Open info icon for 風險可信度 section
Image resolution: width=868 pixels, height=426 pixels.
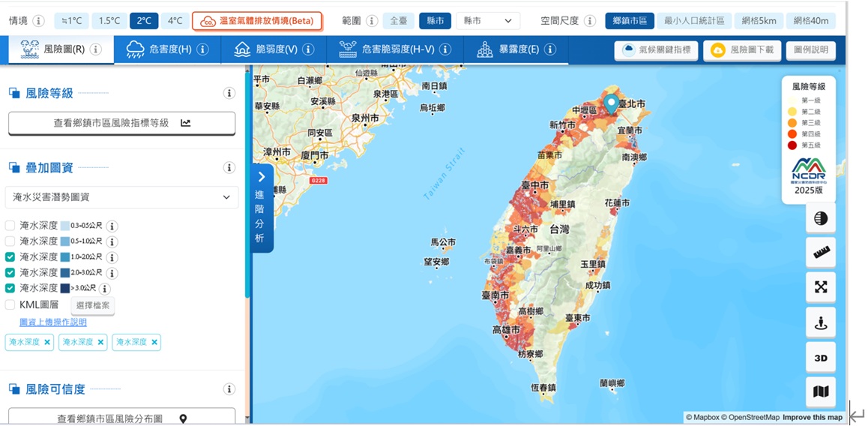[x=229, y=389]
